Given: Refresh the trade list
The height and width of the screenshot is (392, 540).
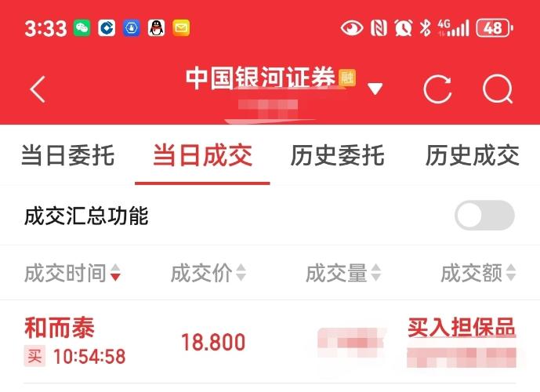Looking at the screenshot, I should tap(437, 89).
